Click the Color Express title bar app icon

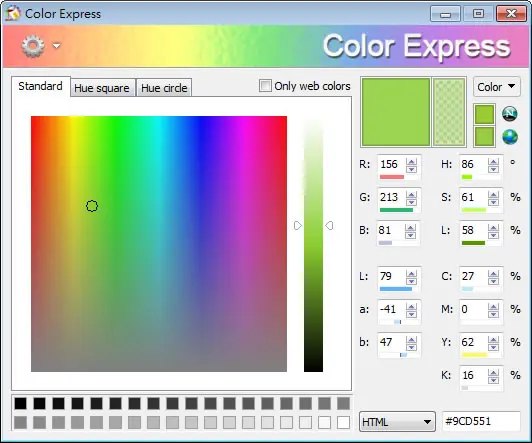(13, 14)
